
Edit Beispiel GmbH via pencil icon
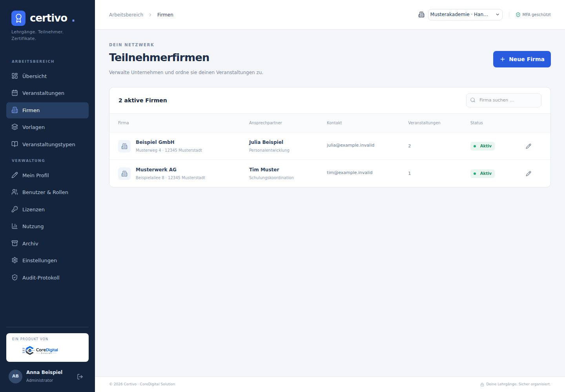(529, 146)
